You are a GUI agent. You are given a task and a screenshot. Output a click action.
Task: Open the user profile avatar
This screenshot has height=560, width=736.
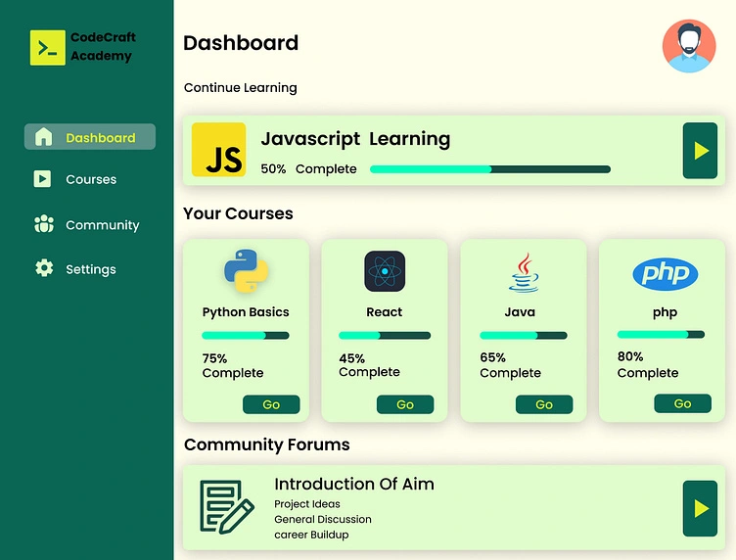pos(689,46)
